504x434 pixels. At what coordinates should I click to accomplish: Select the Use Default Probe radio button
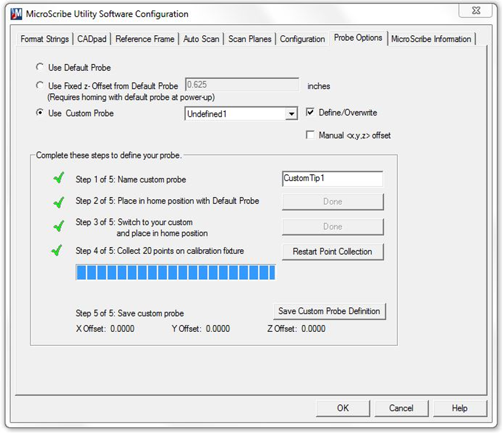[40, 67]
